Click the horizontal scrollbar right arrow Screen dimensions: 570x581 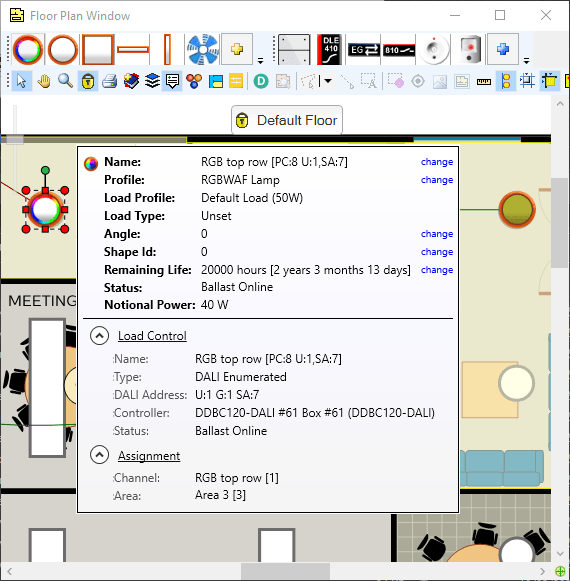(x=543, y=571)
